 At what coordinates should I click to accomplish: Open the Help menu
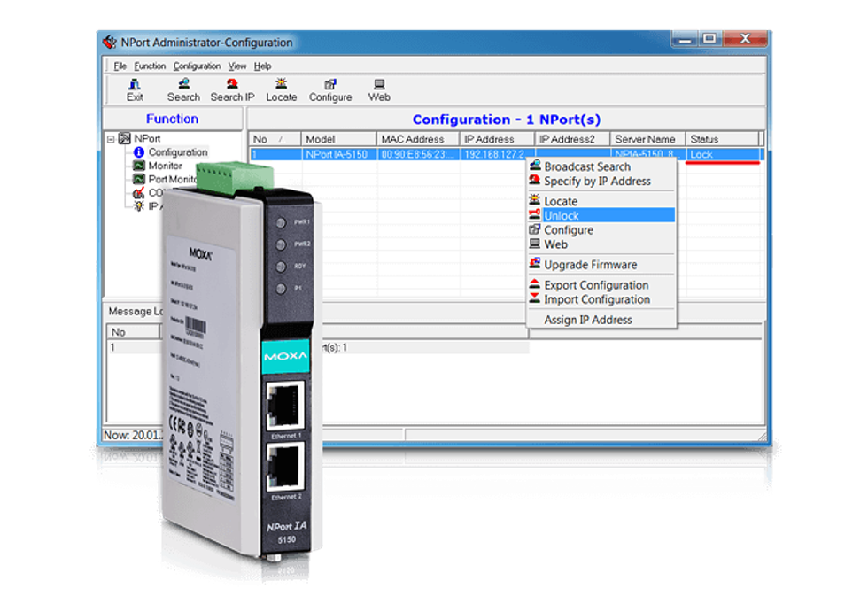(x=262, y=66)
